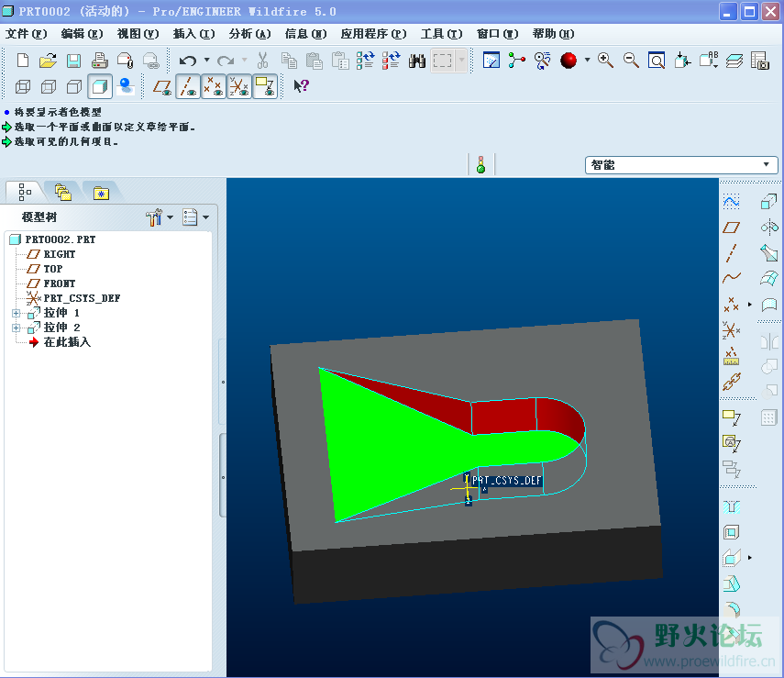The image size is (784, 678).
Task: Expand the 拉伸 2 feature node
Action: pos(16,328)
